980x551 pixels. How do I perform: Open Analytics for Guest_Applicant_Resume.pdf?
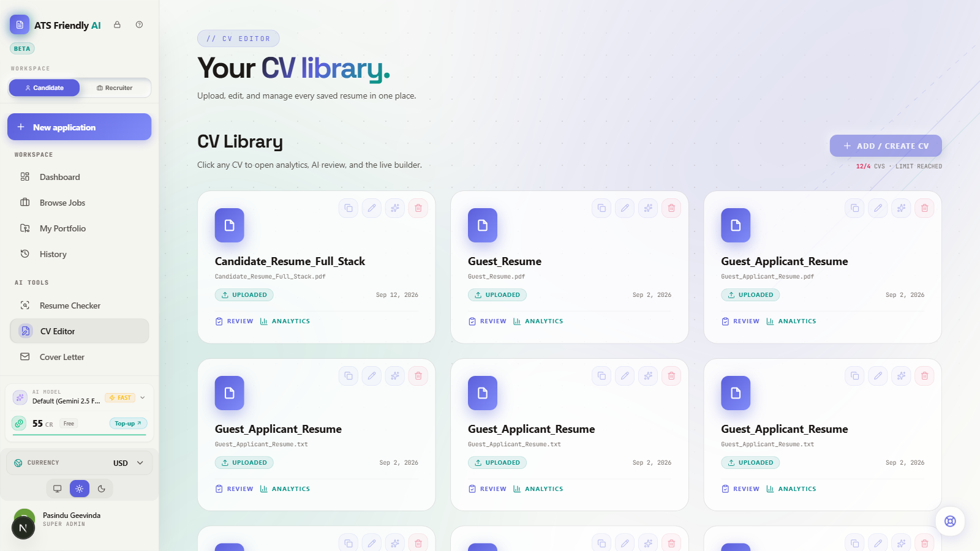pos(791,321)
